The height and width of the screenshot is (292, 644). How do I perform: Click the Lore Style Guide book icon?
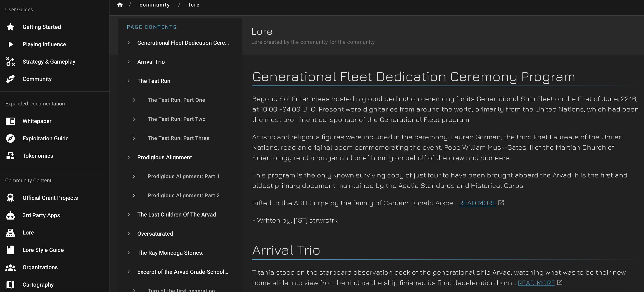point(10,250)
